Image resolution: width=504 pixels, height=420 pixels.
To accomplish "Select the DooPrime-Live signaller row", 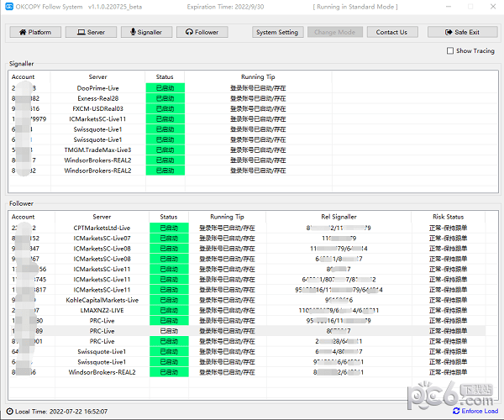I will point(97,87).
